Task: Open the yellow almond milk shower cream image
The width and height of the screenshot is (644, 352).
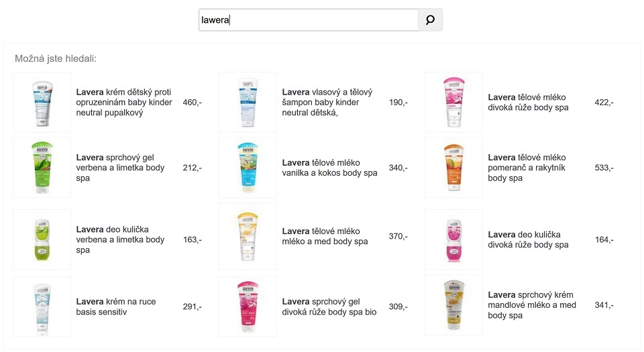Action: (453, 305)
